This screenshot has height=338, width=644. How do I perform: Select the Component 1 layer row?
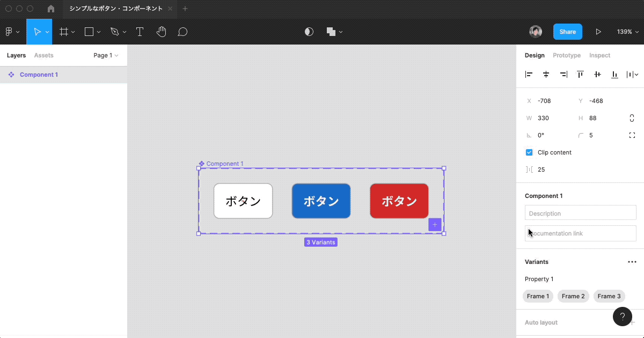[63, 75]
